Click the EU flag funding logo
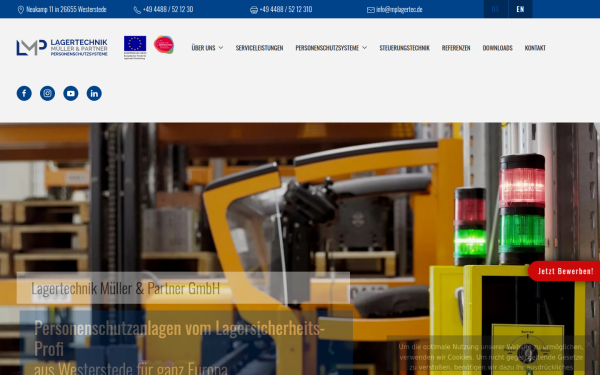600x375 pixels. point(135,47)
